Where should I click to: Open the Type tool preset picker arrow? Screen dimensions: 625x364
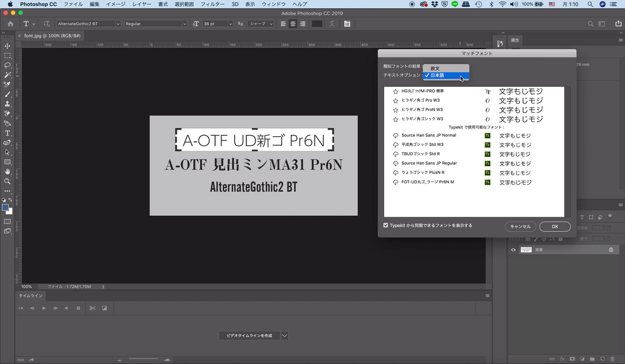point(34,24)
